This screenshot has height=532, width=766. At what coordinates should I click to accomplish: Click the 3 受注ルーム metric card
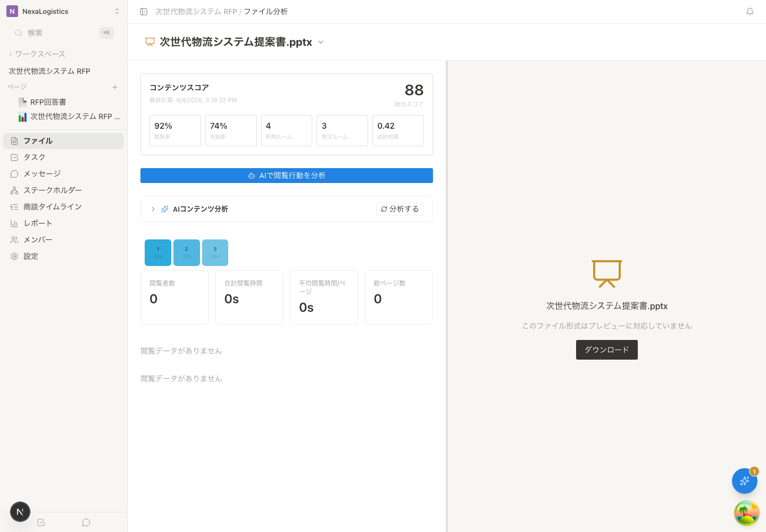coord(342,130)
